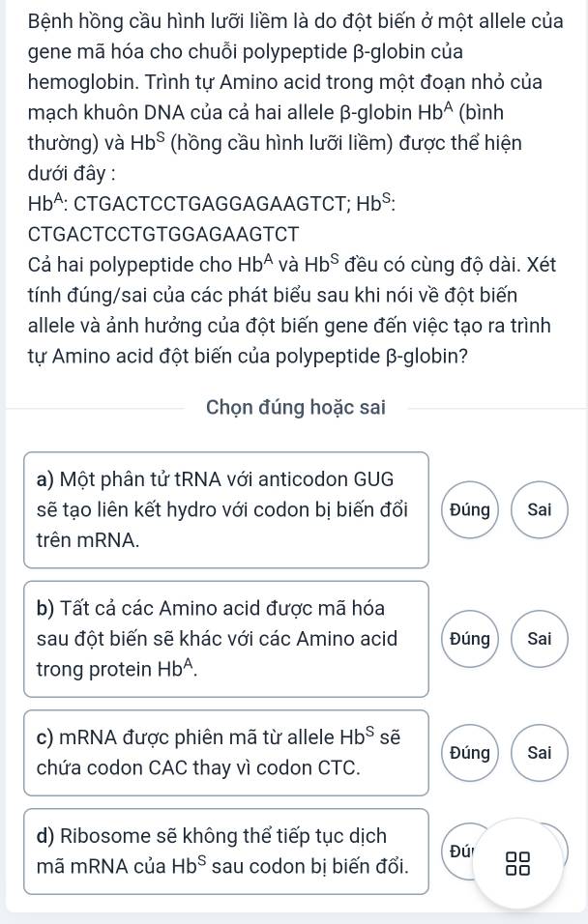The height and width of the screenshot is (924, 588).
Task: Mark statement a) about tRNA anticodon GUG as Đúng
Action: (x=468, y=509)
